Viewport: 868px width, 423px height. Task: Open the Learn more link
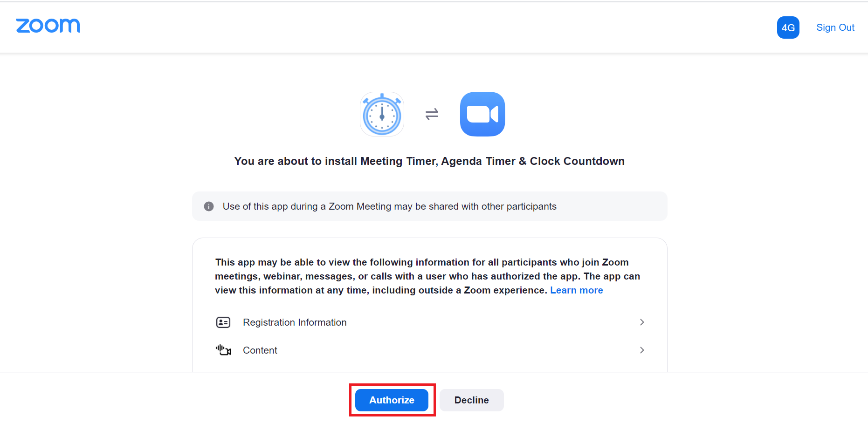tap(576, 290)
